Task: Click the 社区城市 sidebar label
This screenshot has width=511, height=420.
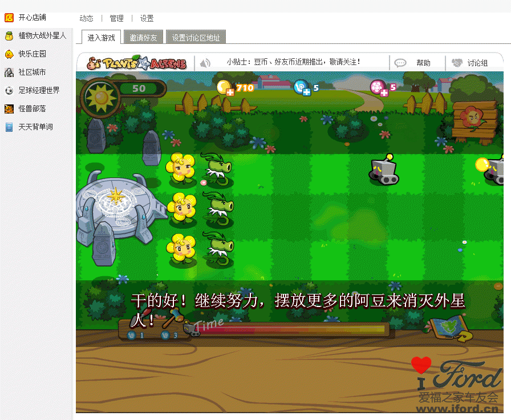Action: (x=33, y=72)
